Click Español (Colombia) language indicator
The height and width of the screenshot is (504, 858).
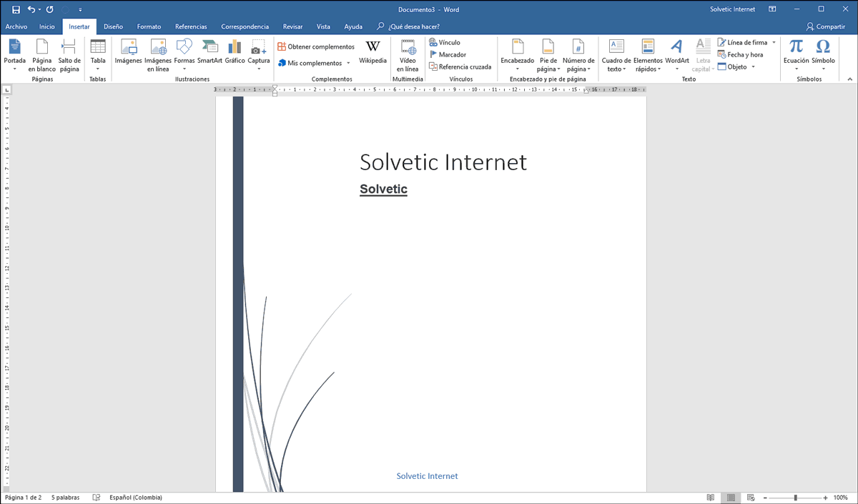point(136,498)
